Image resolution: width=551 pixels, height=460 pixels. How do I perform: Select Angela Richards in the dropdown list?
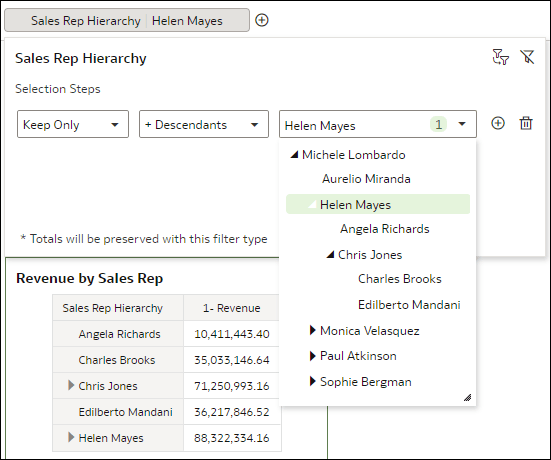pyautogui.click(x=384, y=229)
